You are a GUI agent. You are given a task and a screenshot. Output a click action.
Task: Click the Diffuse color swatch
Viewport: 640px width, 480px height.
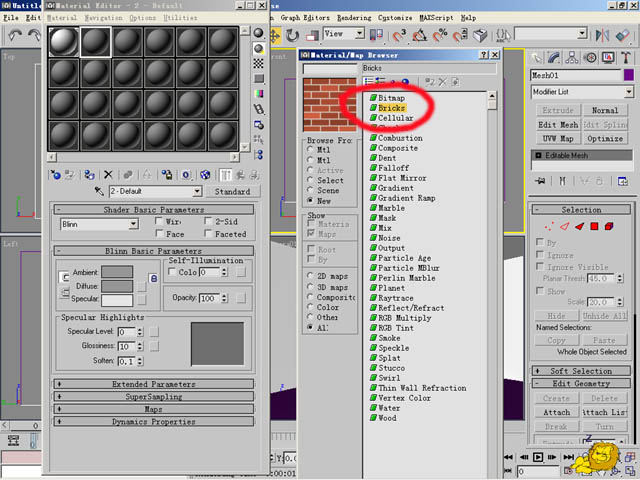[116, 285]
